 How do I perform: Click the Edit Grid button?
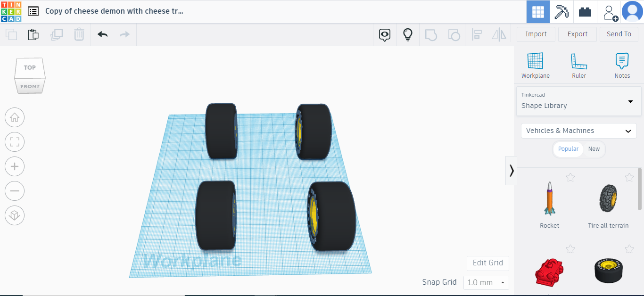tap(488, 263)
